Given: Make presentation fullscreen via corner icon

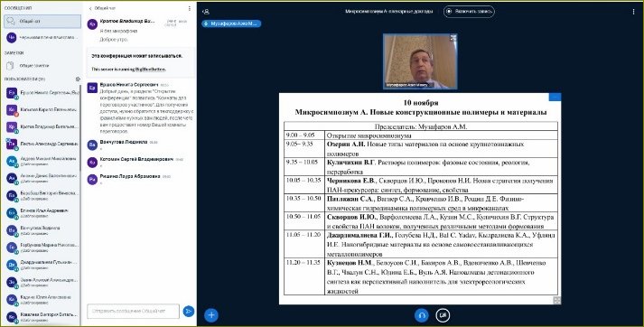Looking at the screenshot, I should 557,300.
